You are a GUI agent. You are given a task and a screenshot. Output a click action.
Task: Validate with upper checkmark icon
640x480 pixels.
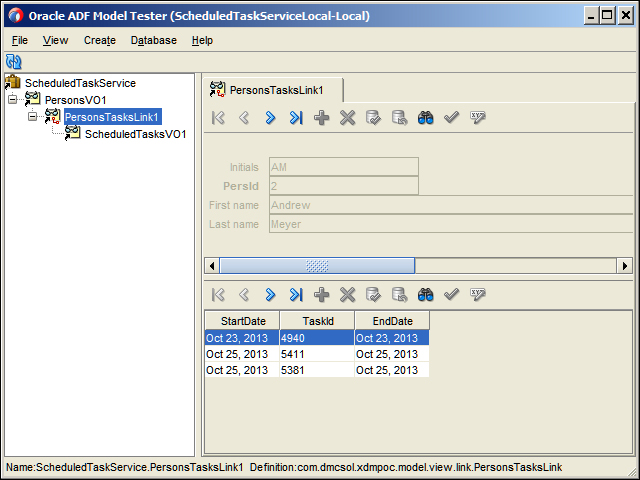coord(451,118)
